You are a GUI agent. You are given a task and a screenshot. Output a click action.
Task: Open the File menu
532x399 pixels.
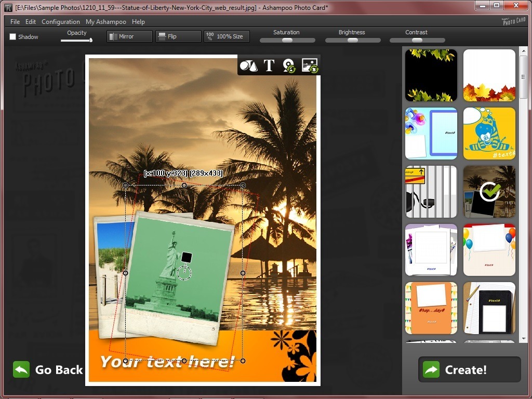[x=15, y=22]
